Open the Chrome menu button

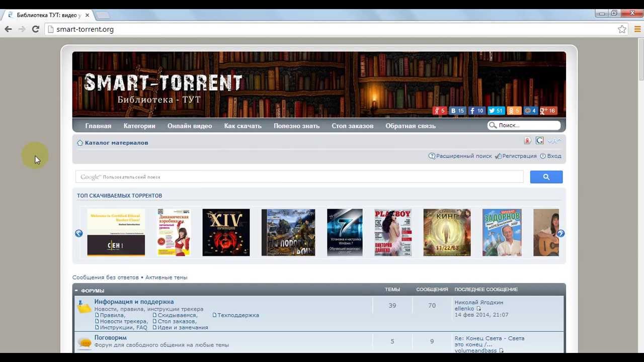pos(637,29)
